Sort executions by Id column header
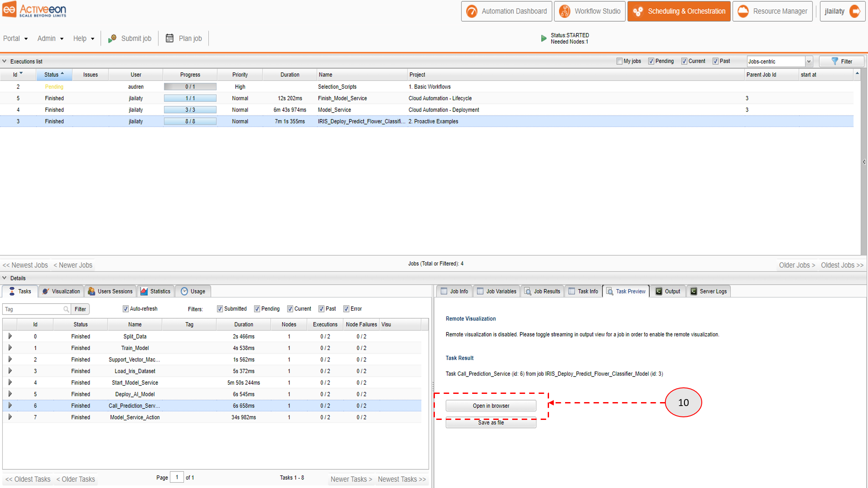 pyautogui.click(x=18, y=75)
